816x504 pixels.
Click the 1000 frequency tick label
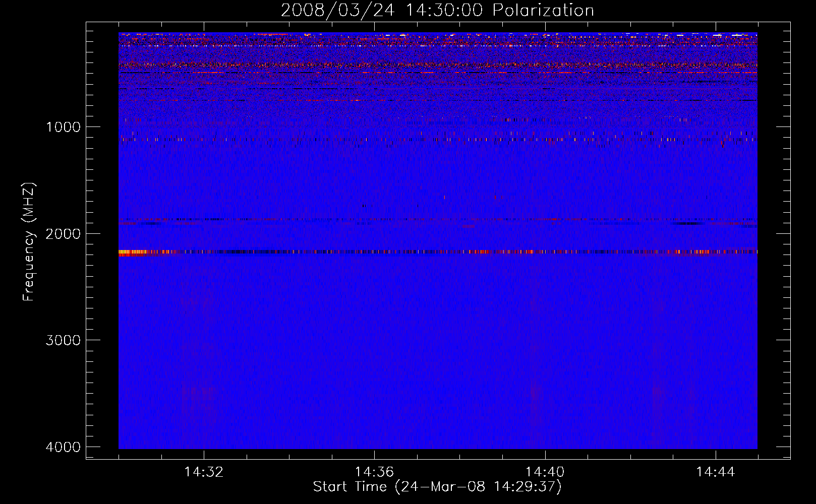pos(63,127)
